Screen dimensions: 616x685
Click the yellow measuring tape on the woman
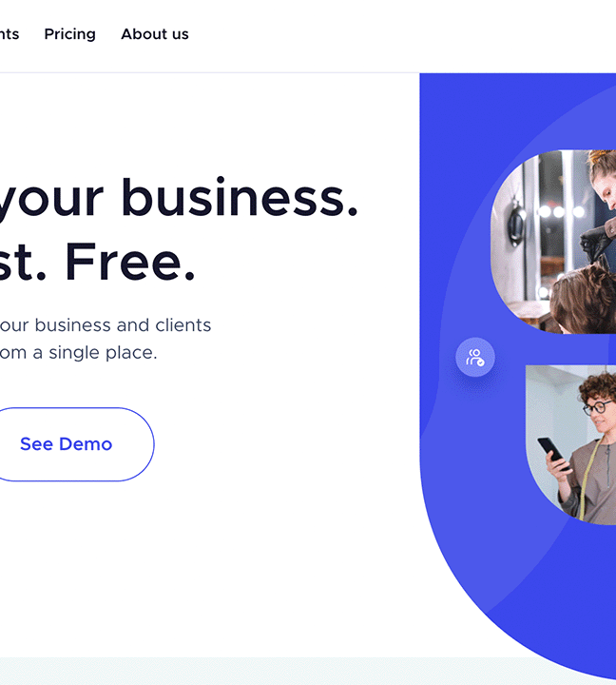click(588, 480)
